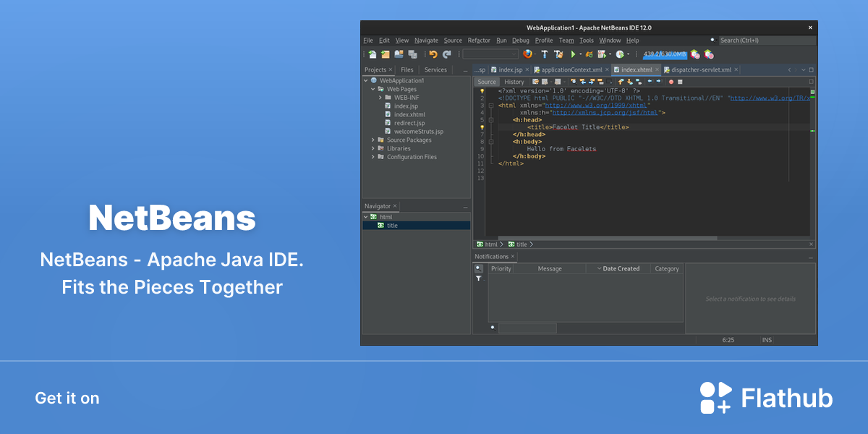Viewport: 868px width, 434px height.
Task: Click the red record macro icon
Action: [671, 82]
